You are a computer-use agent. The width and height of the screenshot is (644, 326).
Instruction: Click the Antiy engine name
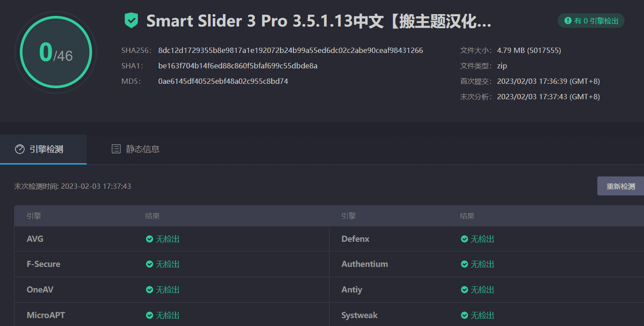click(x=352, y=290)
